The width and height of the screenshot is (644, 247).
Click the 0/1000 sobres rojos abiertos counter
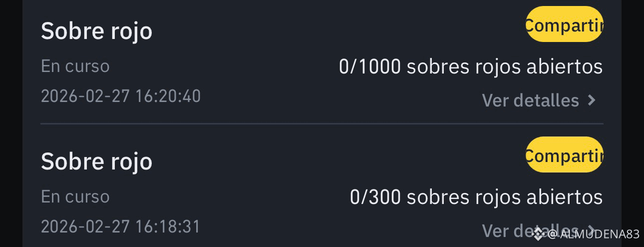coord(471,66)
